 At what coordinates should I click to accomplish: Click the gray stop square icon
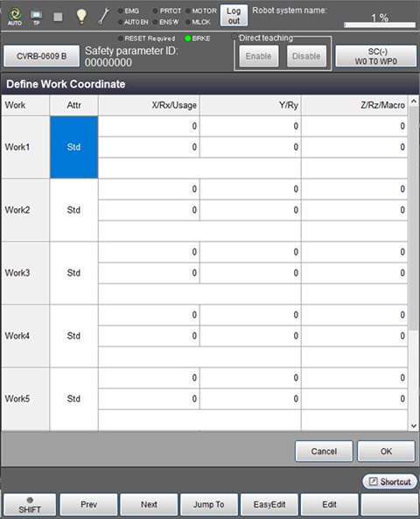(59, 17)
